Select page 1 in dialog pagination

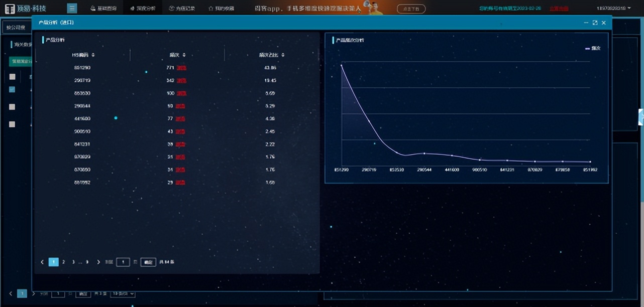(54, 262)
